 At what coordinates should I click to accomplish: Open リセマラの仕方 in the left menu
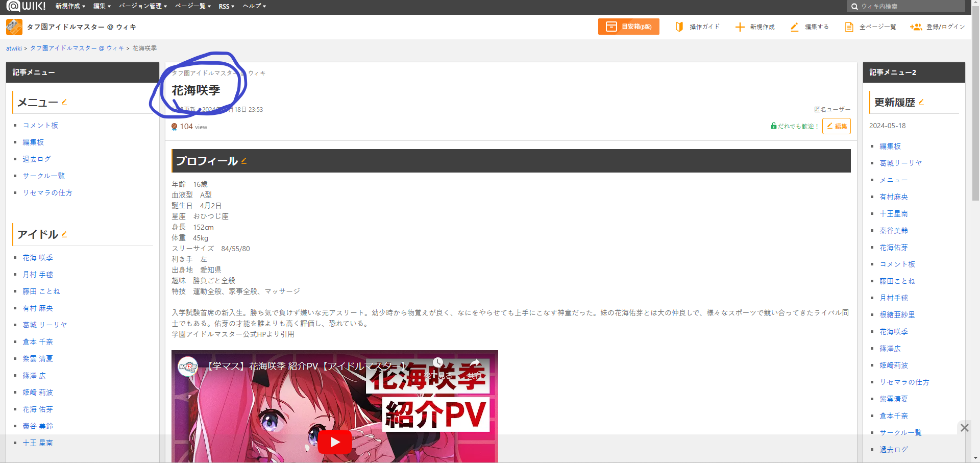(47, 193)
